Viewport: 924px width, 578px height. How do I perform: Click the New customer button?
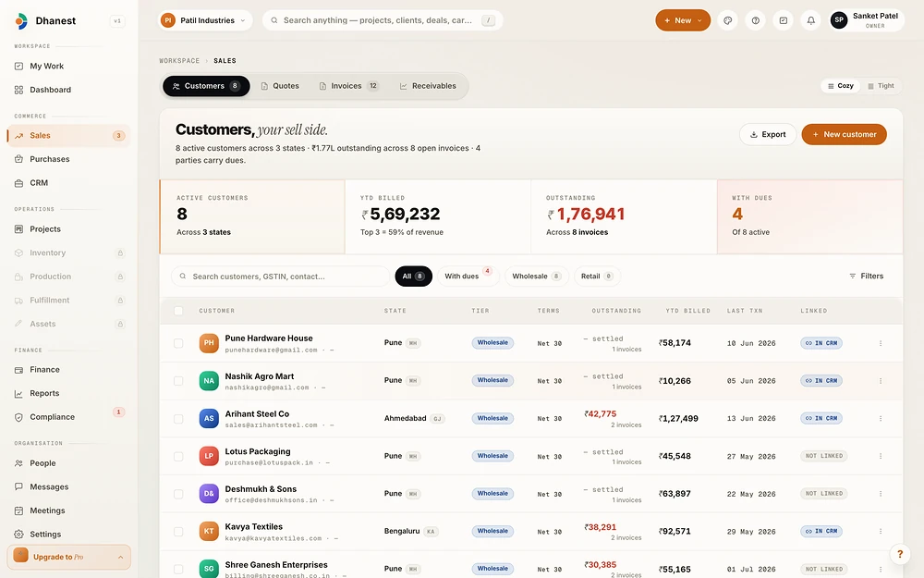click(844, 134)
